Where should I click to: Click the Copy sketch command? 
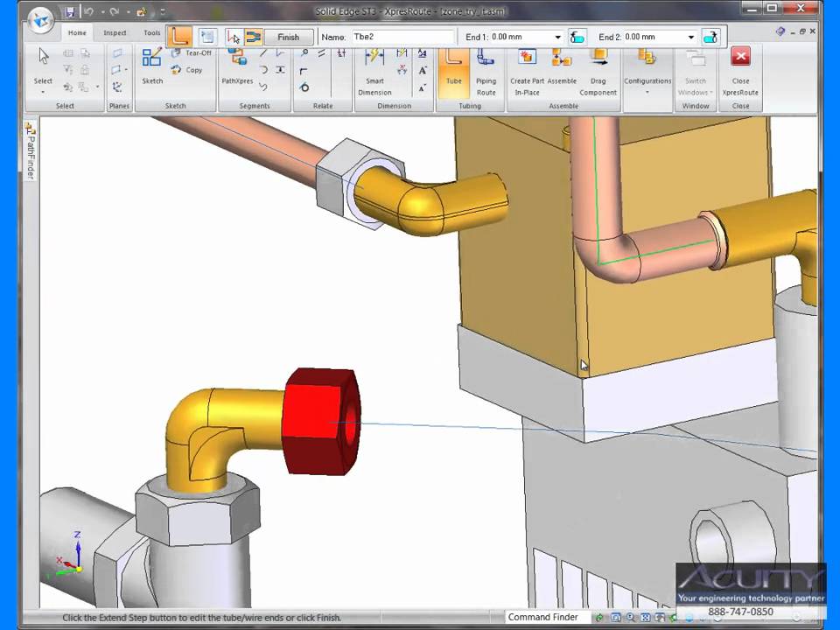click(x=186, y=70)
